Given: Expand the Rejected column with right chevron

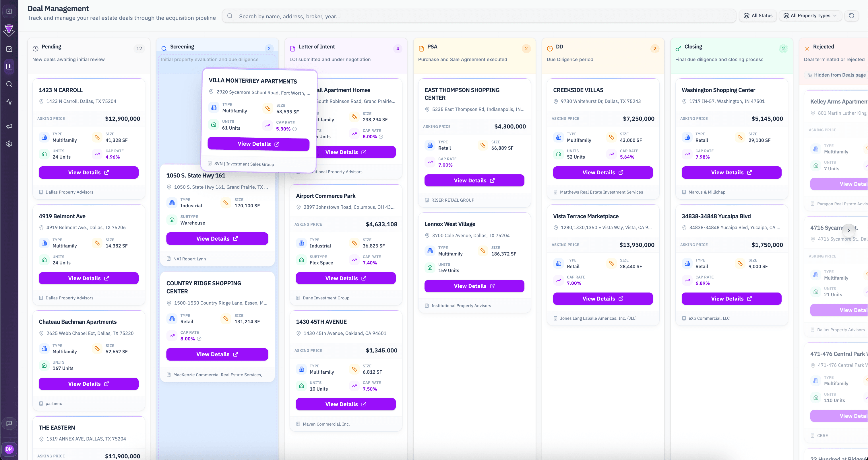Looking at the screenshot, I should coord(849,230).
